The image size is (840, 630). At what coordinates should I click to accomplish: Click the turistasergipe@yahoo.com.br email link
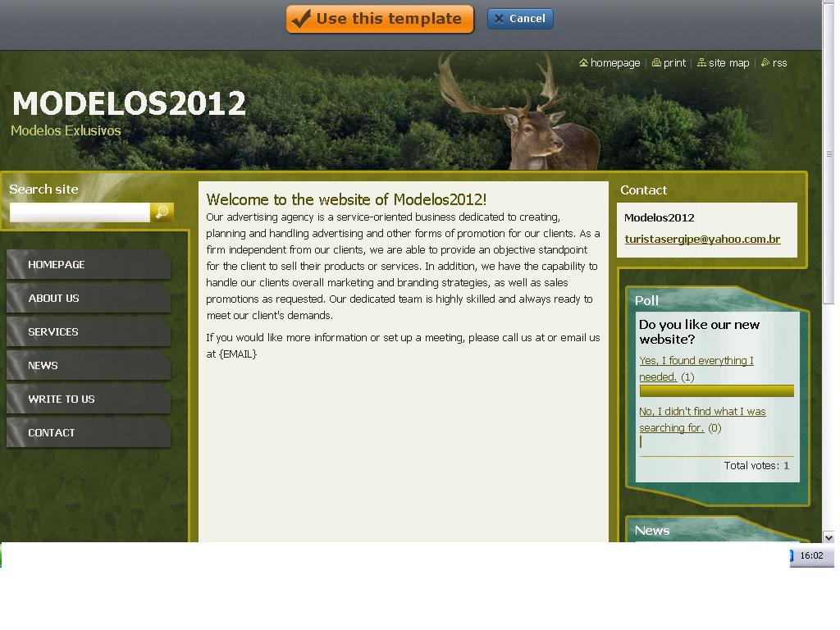702,240
